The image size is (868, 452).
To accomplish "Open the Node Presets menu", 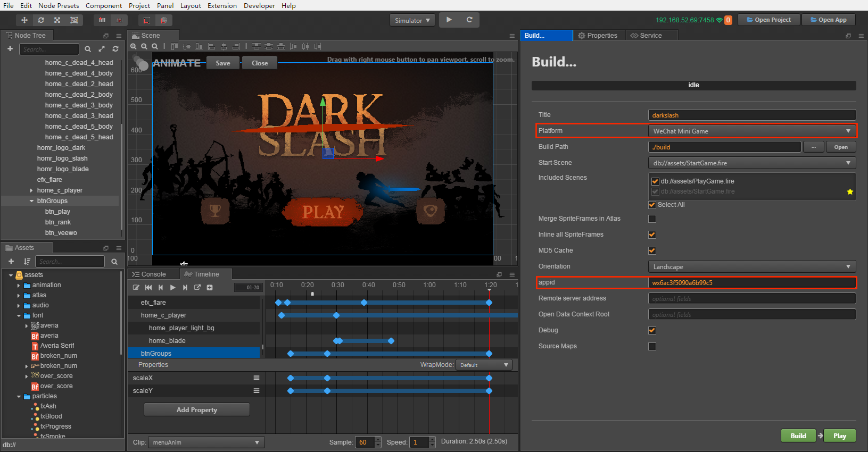I will [x=59, y=5].
